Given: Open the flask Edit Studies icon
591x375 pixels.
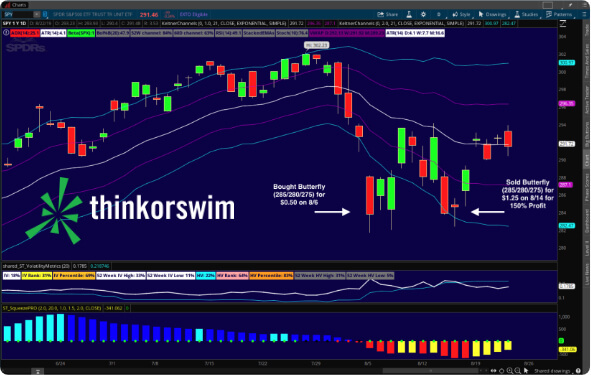Looking at the screenshot, I should (x=409, y=14).
